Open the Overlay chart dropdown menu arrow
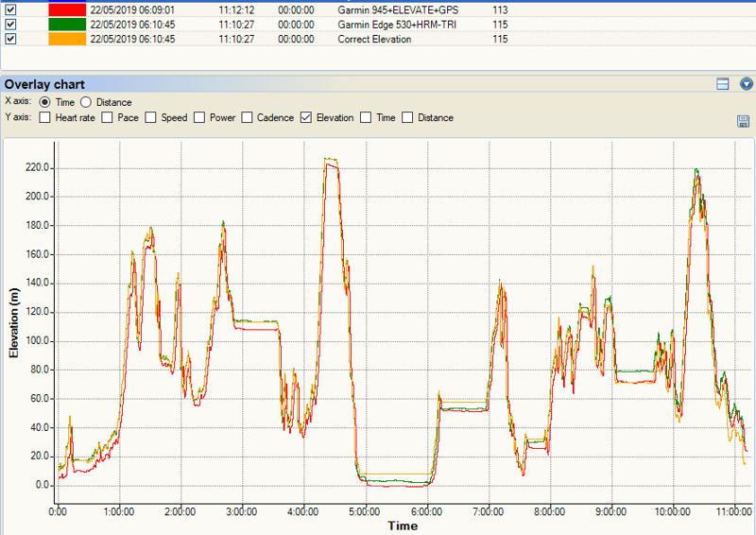This screenshot has height=535, width=756. 747,84
